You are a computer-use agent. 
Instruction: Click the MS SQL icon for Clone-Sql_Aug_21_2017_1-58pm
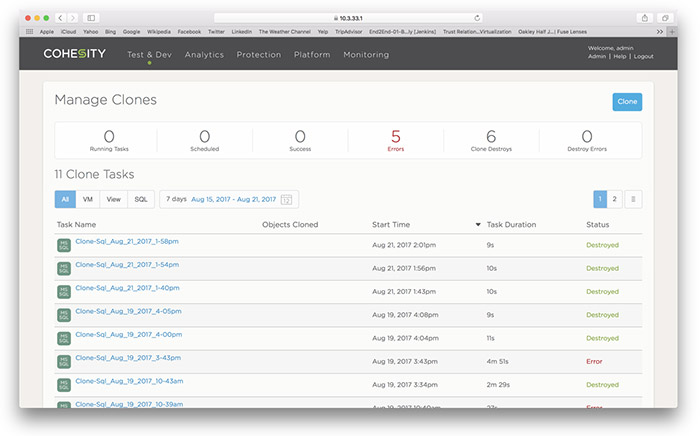point(64,245)
